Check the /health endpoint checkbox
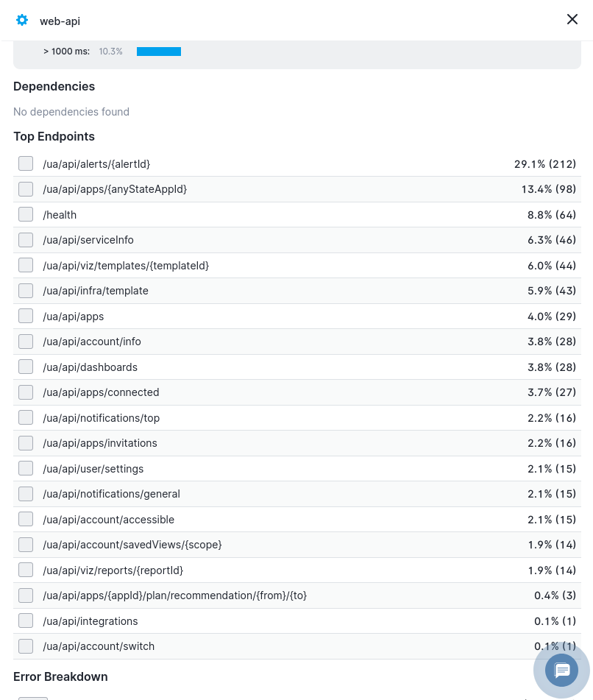The height and width of the screenshot is (700, 593). [x=26, y=214]
